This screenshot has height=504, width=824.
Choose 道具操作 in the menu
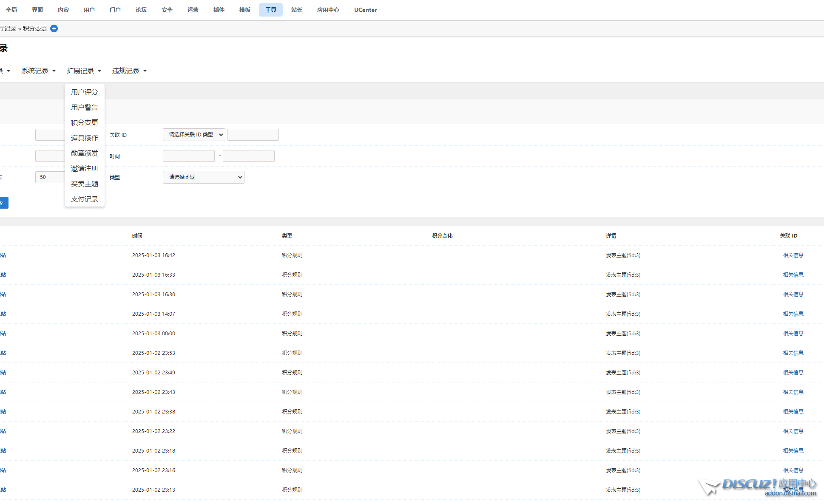pos(84,138)
